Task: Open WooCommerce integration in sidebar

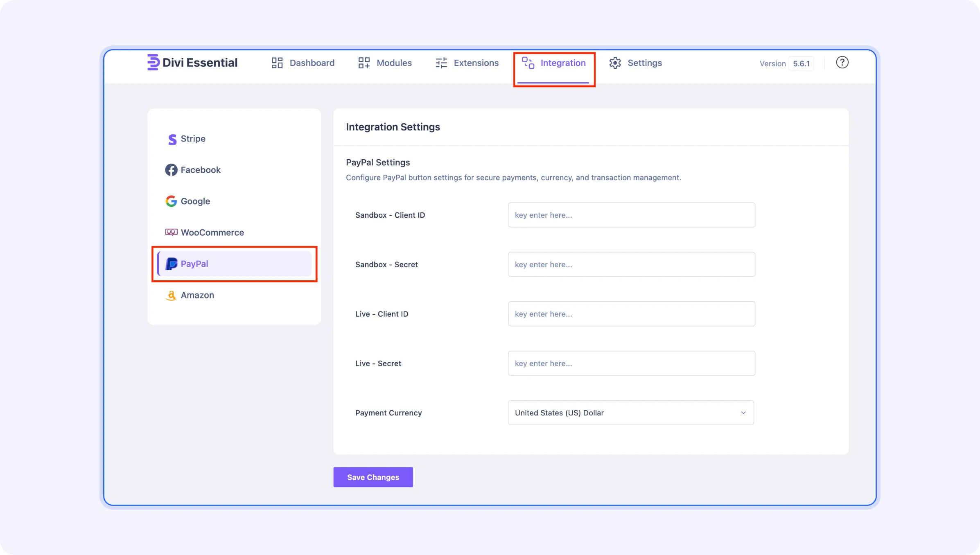Action: [234, 232]
